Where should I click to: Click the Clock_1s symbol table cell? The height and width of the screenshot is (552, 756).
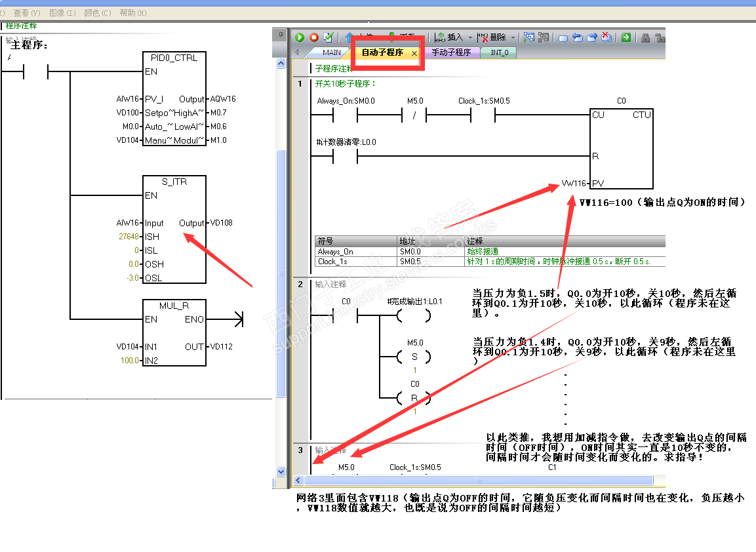[356, 262]
